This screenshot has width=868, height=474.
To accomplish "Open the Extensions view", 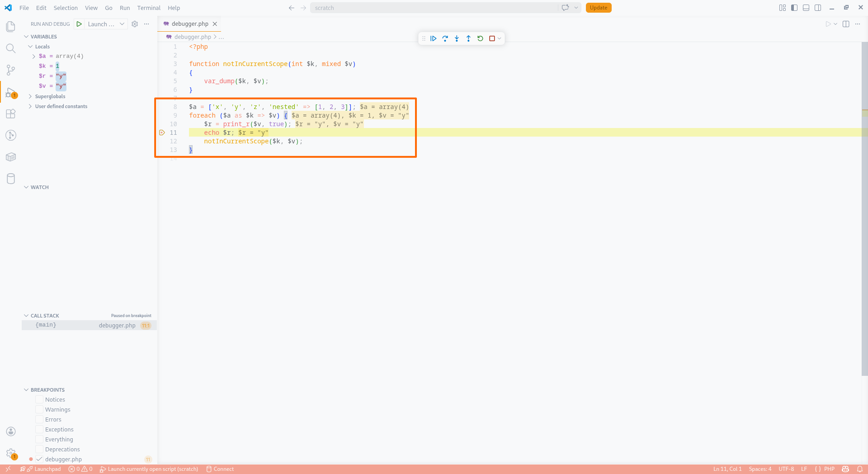I will tap(11, 114).
